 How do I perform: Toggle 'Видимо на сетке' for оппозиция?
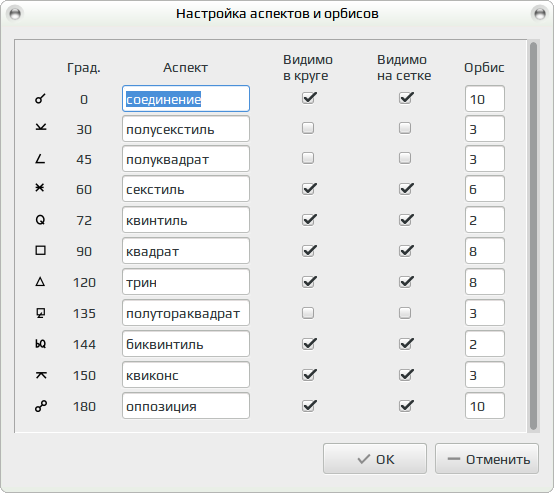pos(406,406)
